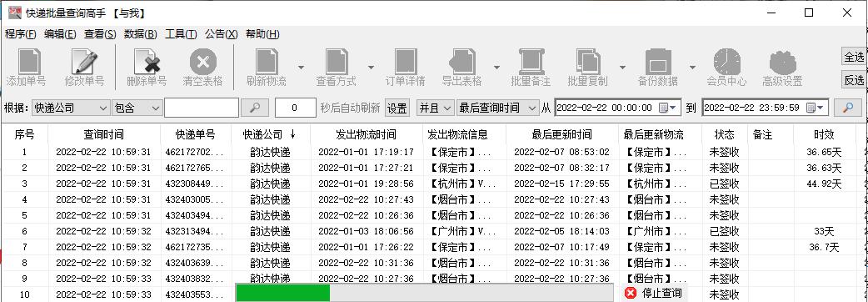Open the 会员中心 member center

coord(726,62)
